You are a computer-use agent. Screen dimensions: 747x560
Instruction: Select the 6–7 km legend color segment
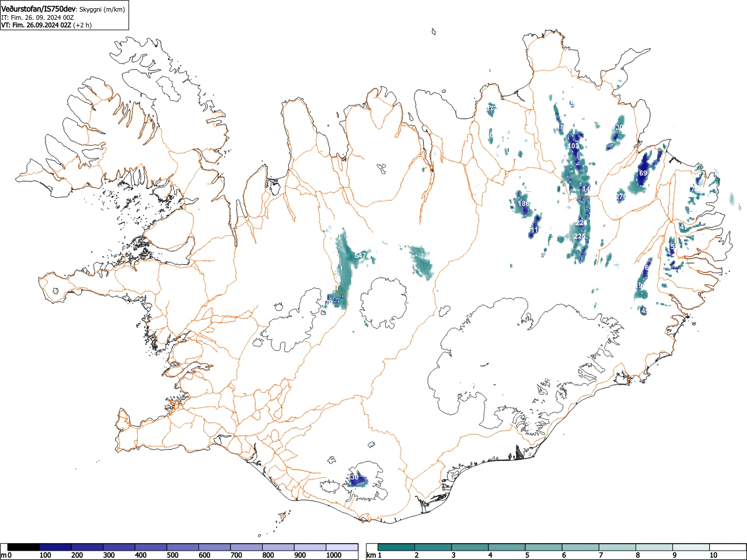(x=581, y=547)
